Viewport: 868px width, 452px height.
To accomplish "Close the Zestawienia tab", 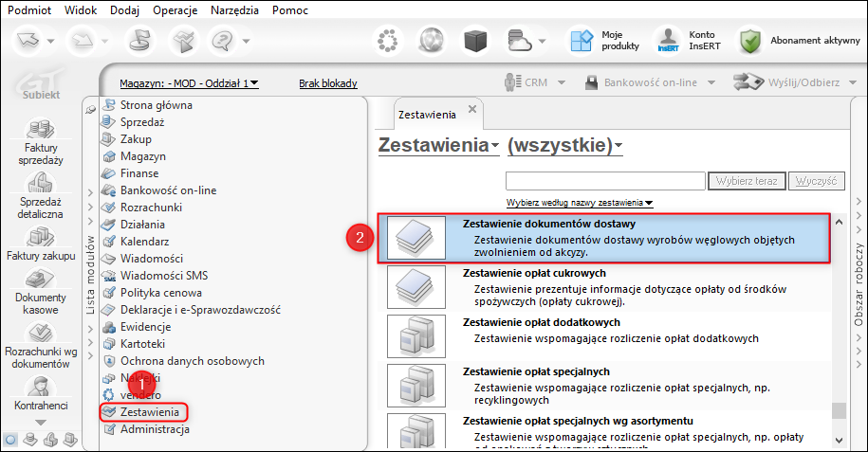I will tap(472, 109).
